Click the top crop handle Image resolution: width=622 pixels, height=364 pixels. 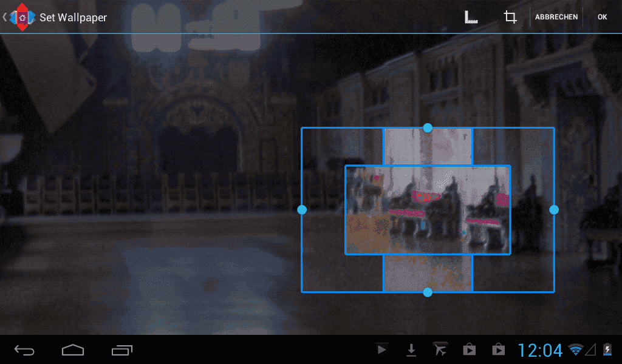428,127
